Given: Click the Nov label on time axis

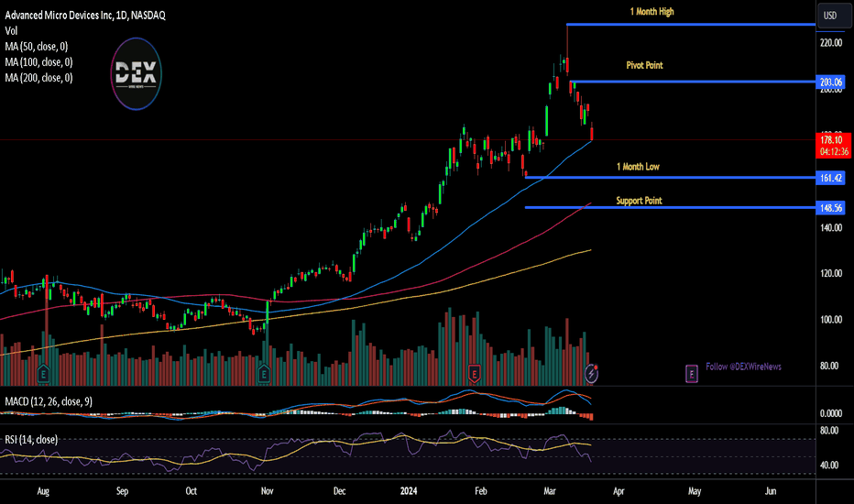Looking at the screenshot, I should point(267,491).
